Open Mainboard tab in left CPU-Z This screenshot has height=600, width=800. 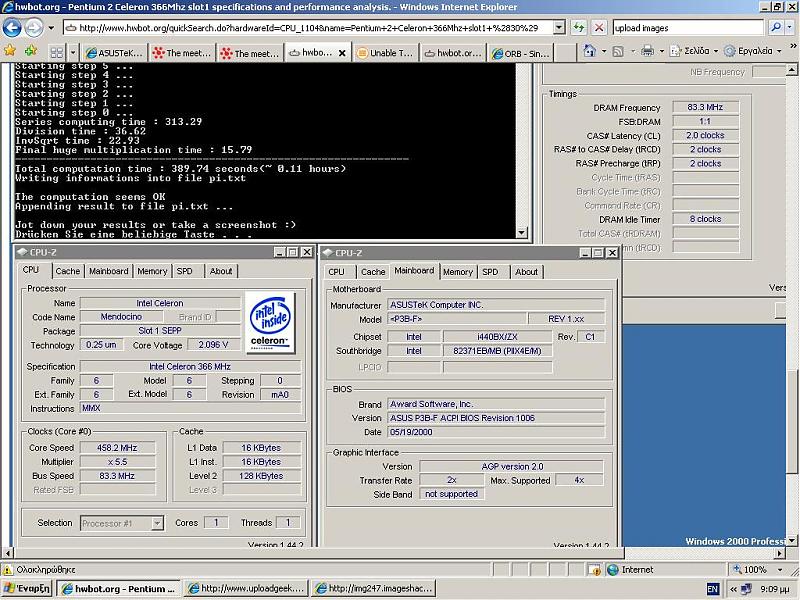click(109, 271)
